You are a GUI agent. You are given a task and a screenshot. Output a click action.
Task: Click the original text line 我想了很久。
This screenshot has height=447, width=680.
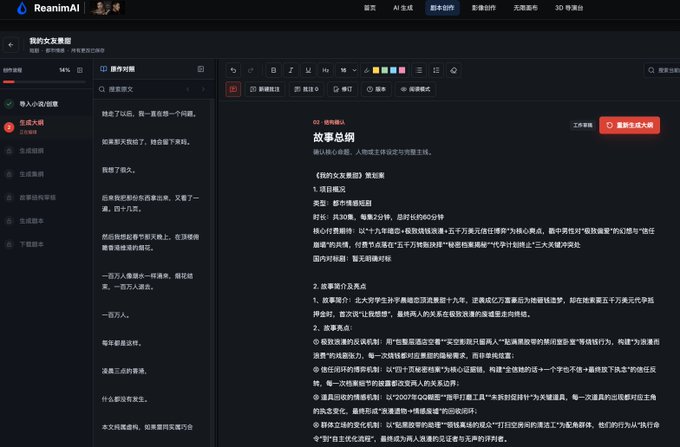click(x=119, y=170)
